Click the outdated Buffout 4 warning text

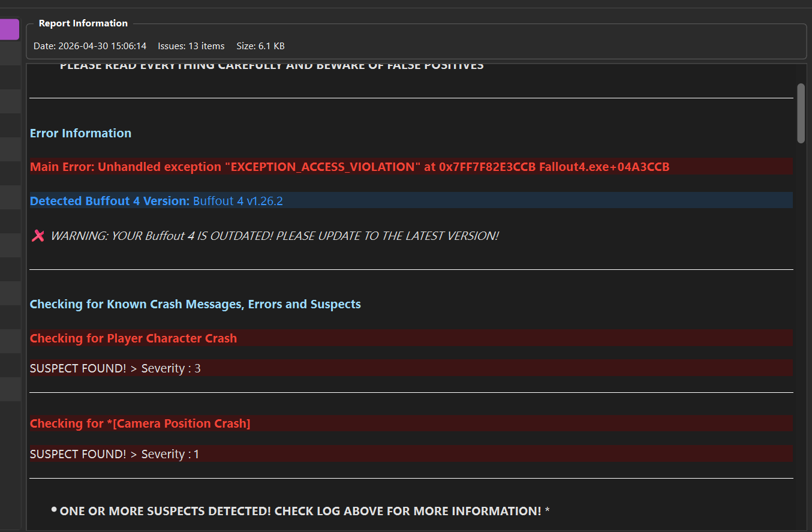pos(274,236)
